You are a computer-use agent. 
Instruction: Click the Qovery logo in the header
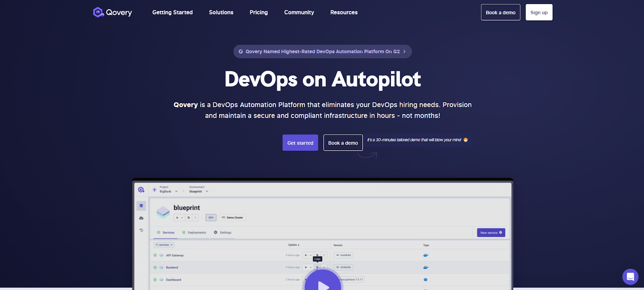[112, 12]
